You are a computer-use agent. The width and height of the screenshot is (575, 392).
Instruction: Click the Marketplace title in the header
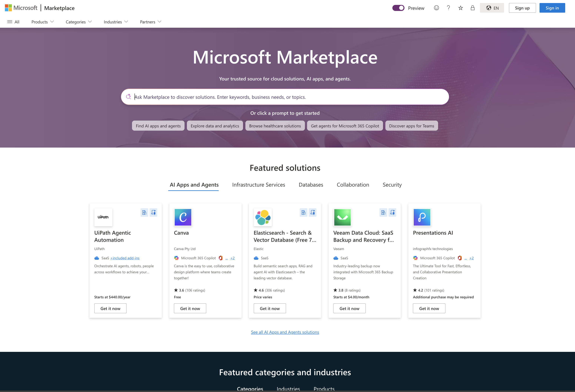tap(59, 8)
